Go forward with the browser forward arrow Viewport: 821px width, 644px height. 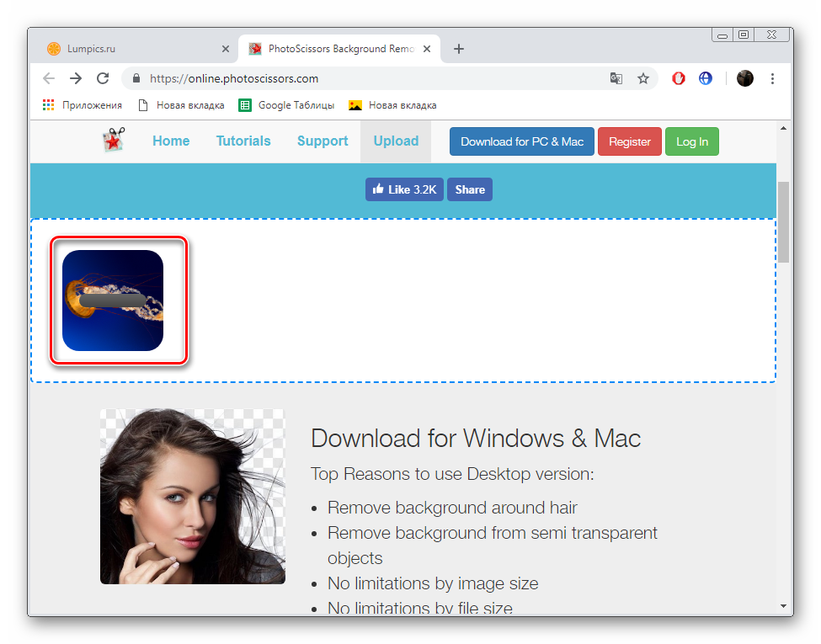(76, 78)
